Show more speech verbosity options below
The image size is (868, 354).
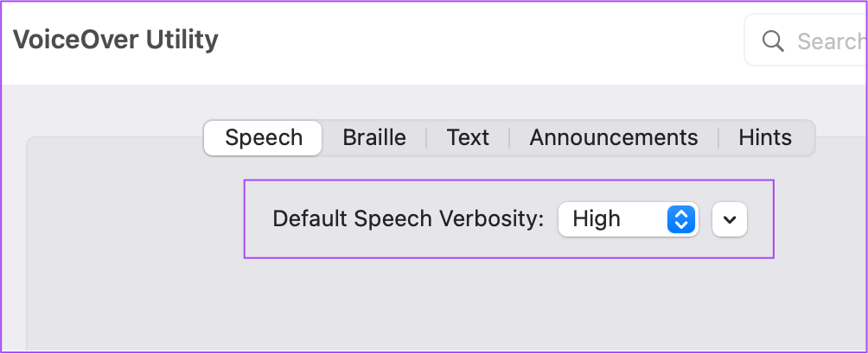tap(730, 219)
